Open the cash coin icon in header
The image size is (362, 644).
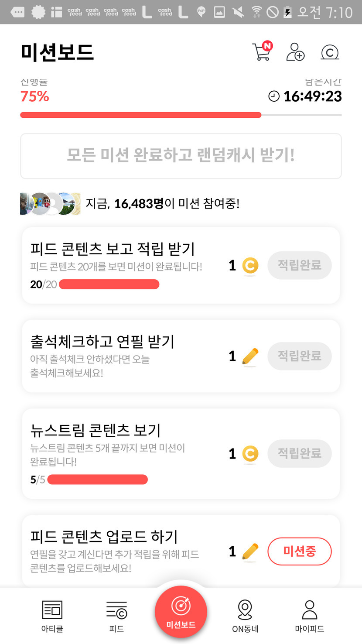tap(330, 52)
